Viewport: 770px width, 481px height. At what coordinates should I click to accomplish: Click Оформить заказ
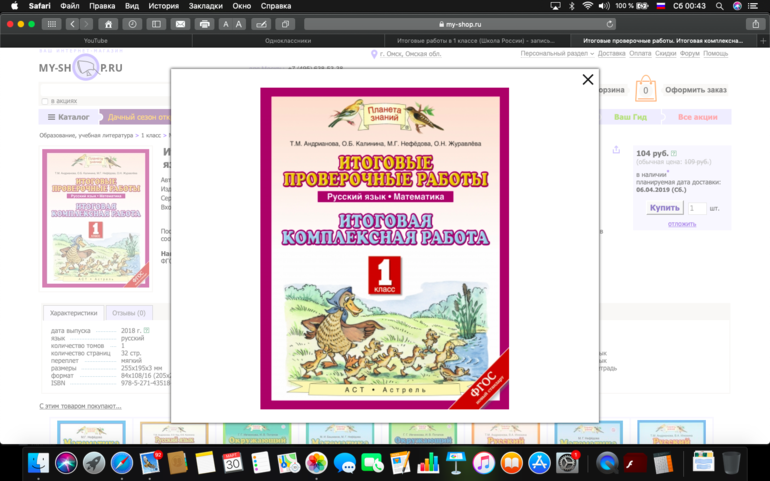(695, 90)
